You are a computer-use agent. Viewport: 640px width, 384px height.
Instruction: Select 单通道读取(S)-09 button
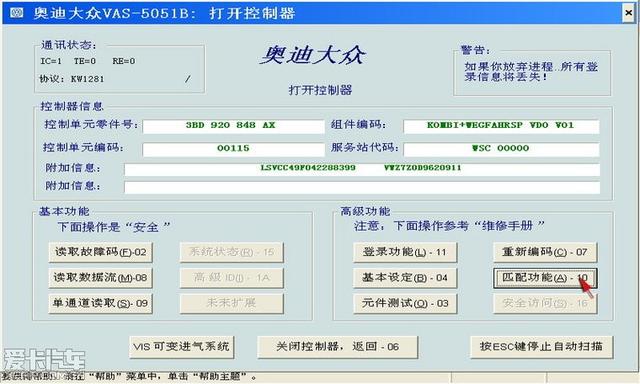click(100, 304)
